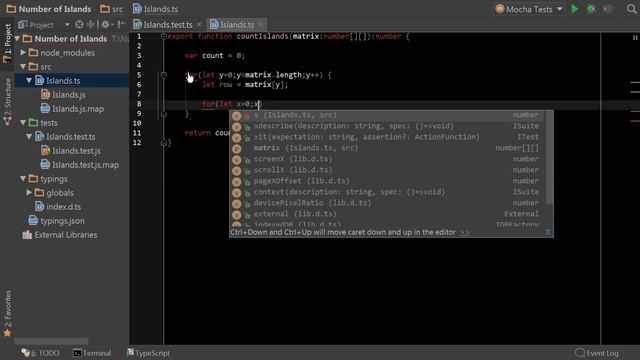Collapse Number of Islands root folder
The height and width of the screenshot is (360, 640).
click(18, 38)
